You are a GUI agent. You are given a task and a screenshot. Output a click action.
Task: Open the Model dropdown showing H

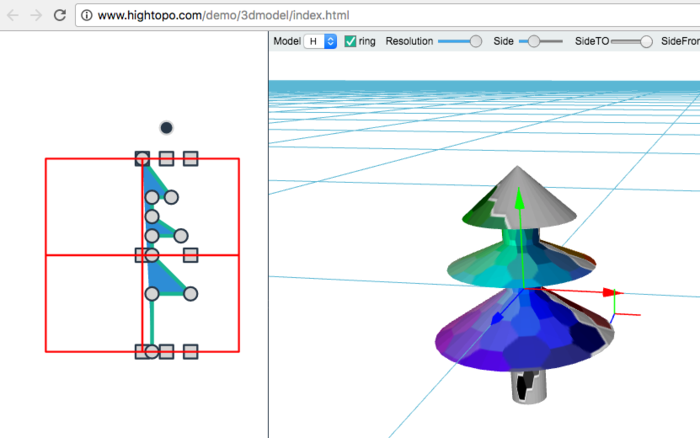pyautogui.click(x=320, y=41)
